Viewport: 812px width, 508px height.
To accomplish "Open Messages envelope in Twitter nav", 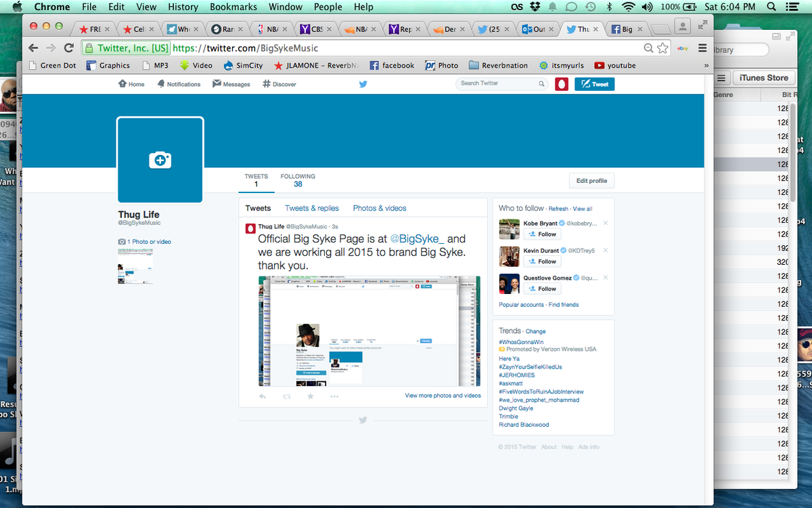I will pyautogui.click(x=217, y=84).
